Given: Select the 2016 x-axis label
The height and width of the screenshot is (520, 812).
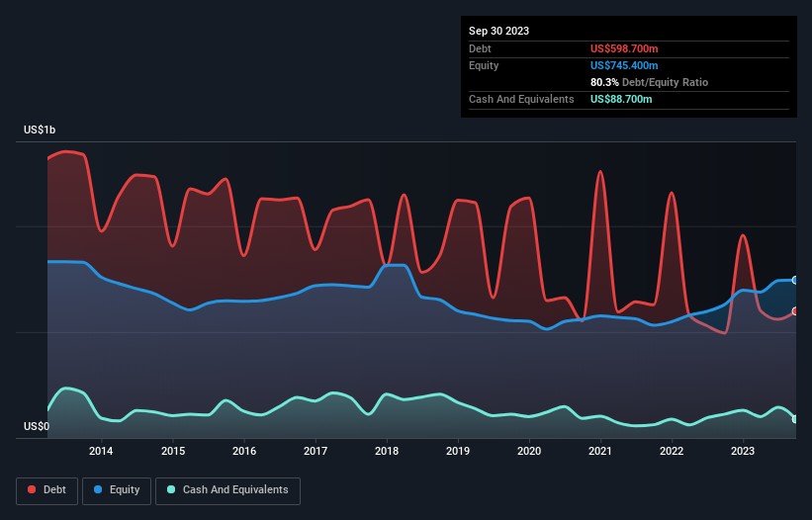Looking at the screenshot, I should (x=244, y=451).
